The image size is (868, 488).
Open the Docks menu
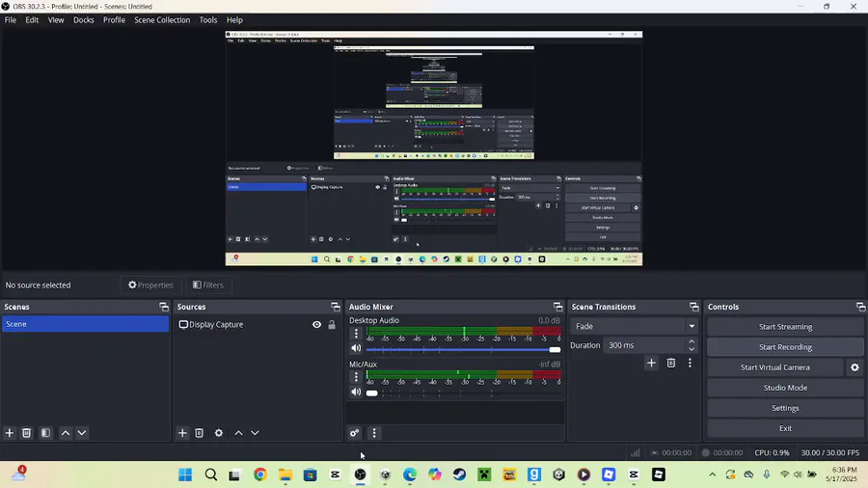click(x=84, y=20)
